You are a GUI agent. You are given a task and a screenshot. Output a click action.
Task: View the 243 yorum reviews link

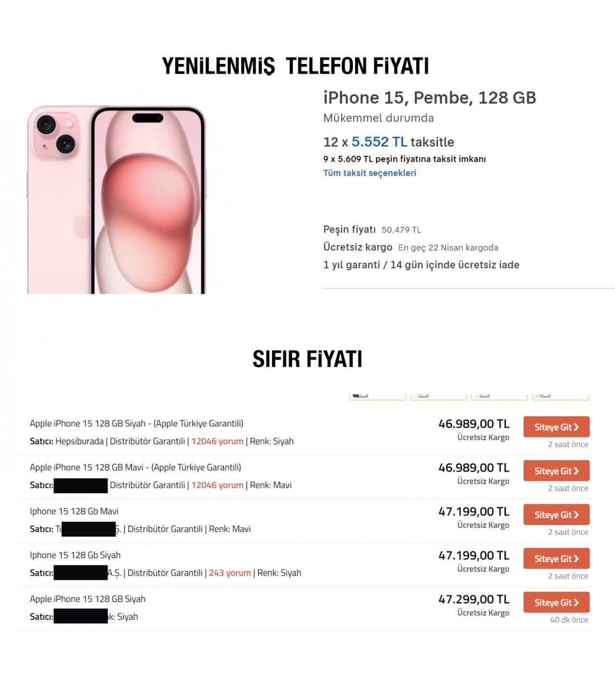coord(230,573)
